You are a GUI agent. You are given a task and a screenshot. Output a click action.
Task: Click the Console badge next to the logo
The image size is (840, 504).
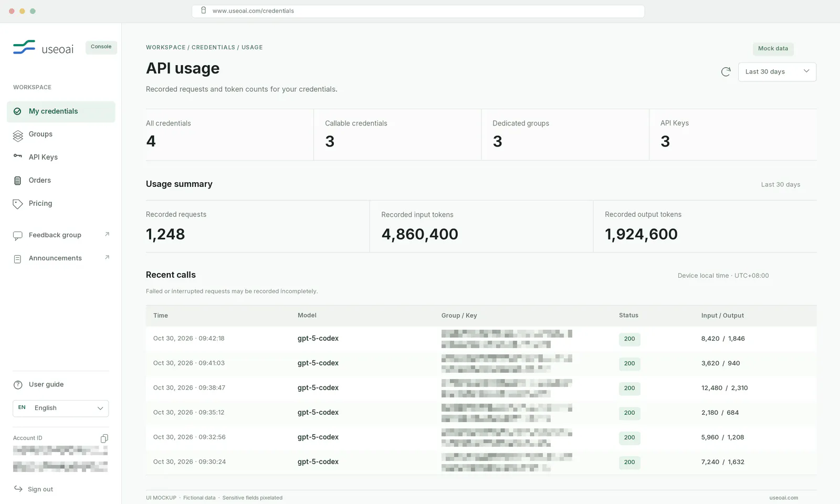point(101,47)
